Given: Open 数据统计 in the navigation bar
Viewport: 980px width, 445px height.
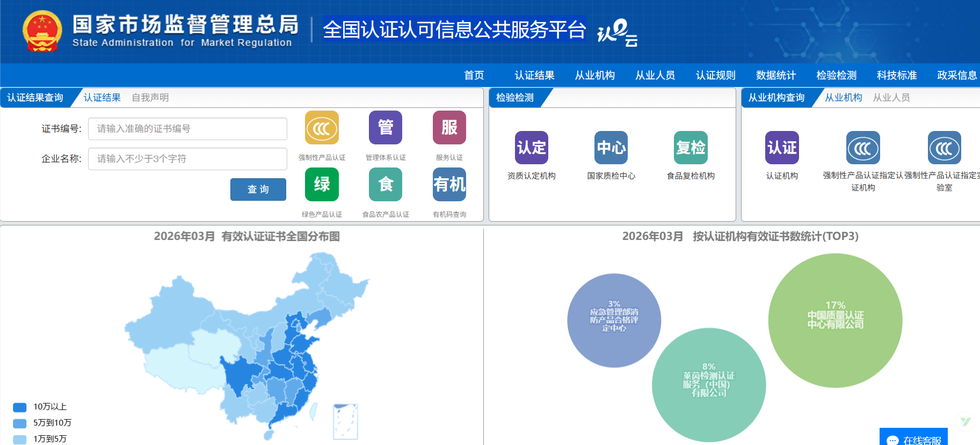Looking at the screenshot, I should pos(776,76).
